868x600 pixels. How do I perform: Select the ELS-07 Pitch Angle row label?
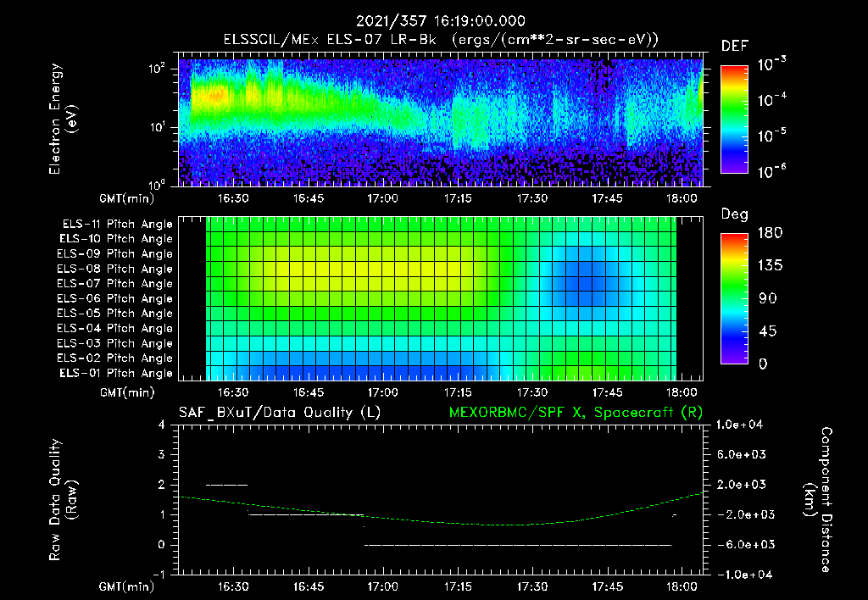[x=114, y=283]
